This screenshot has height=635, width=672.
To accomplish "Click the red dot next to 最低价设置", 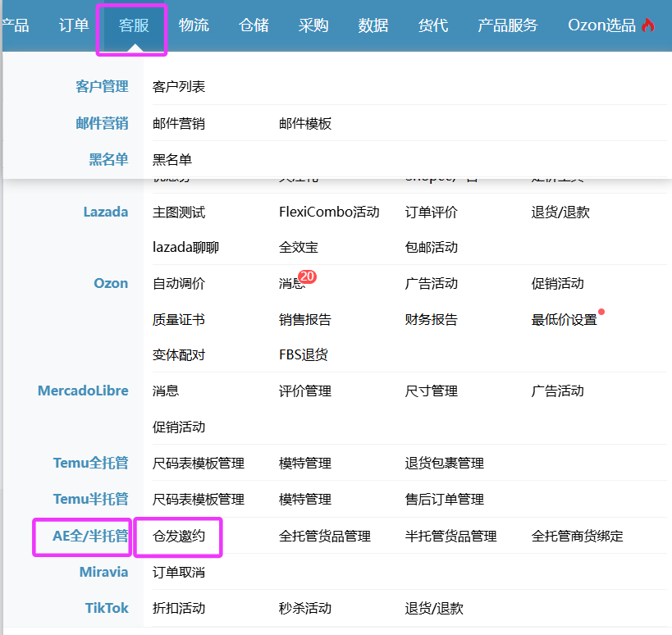I will (x=601, y=312).
